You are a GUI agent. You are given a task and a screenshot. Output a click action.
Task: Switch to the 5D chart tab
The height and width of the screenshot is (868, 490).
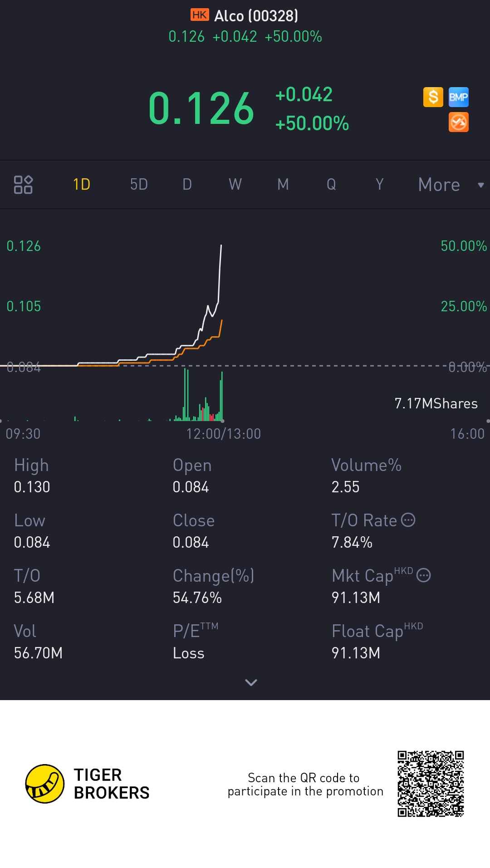tap(139, 185)
